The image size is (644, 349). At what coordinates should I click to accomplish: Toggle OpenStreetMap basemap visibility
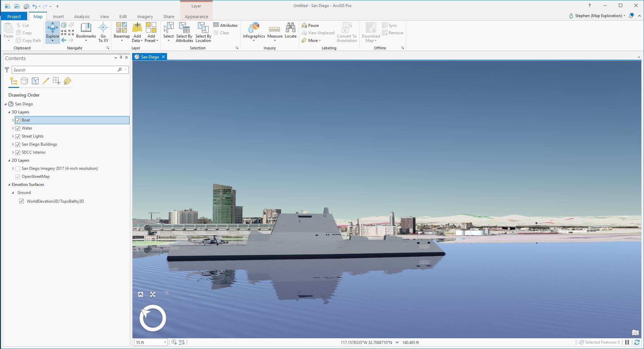18,177
